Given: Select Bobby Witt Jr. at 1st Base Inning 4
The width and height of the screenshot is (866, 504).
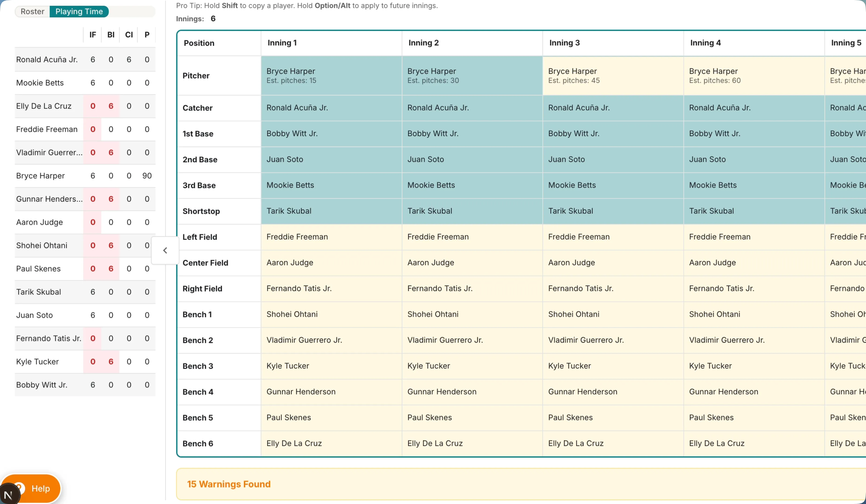Looking at the screenshot, I should (x=754, y=134).
